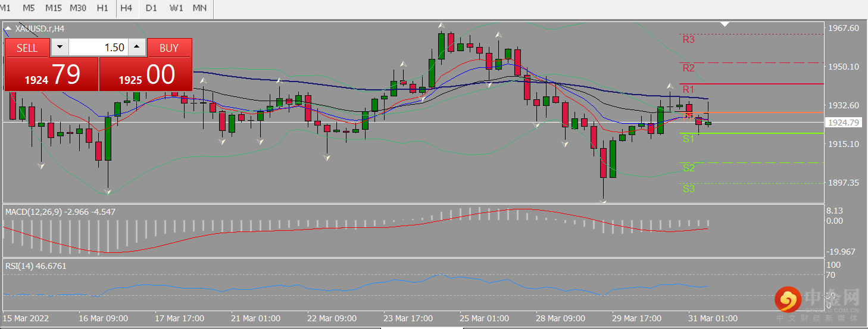868x329 pixels.
Task: Select the M30 timeframe button
Action: pos(78,8)
